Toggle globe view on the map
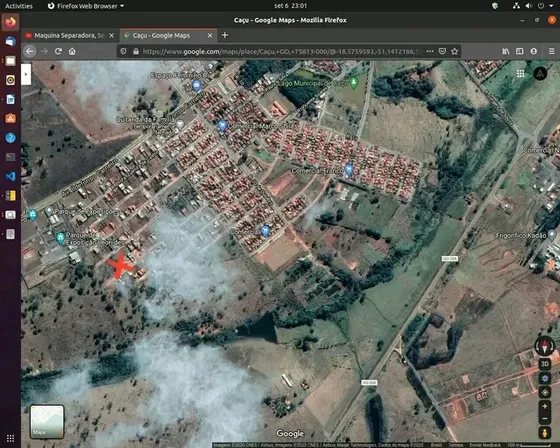Screen dimensions: 560x448 545,378
